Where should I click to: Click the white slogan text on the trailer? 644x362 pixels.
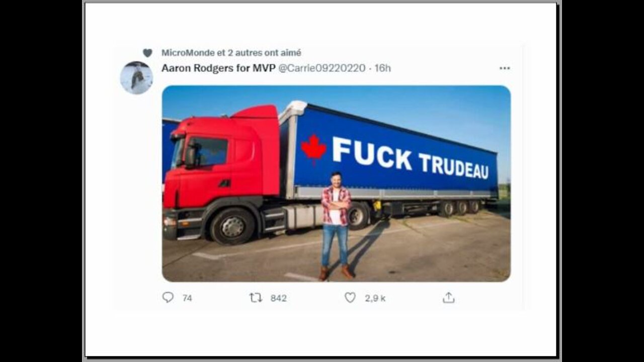click(410, 158)
